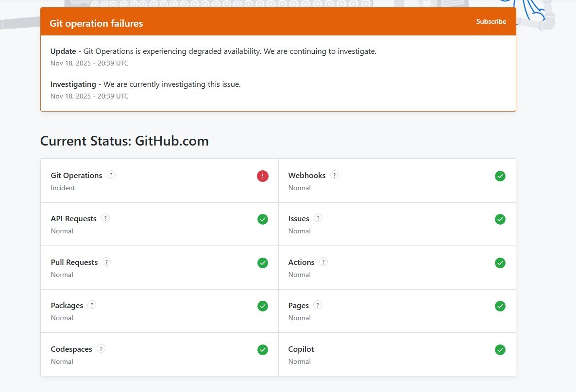Select the green checkmark in the Actions row
576x392 pixels.
coord(500,263)
